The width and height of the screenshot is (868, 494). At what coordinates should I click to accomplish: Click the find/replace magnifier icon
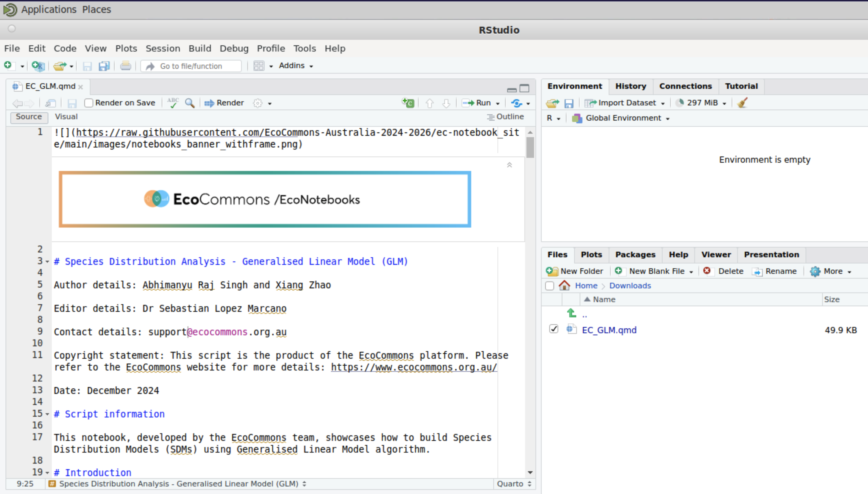(x=190, y=103)
